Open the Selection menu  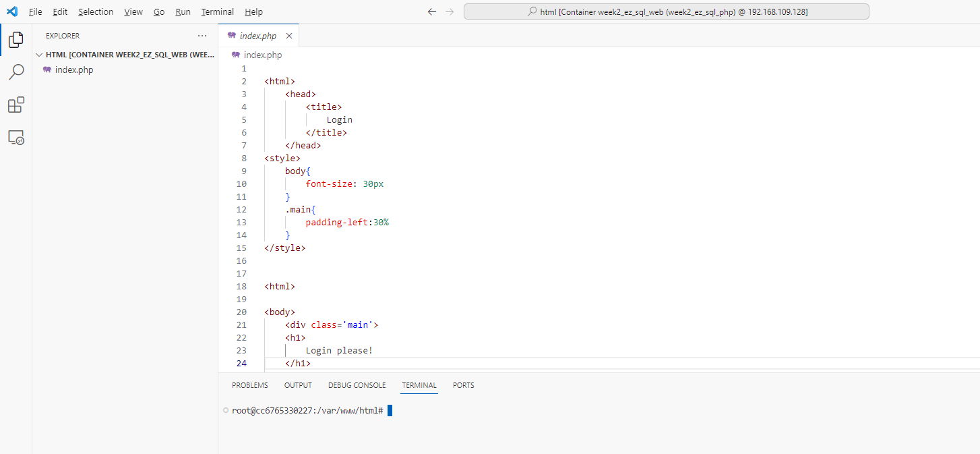pyautogui.click(x=96, y=12)
